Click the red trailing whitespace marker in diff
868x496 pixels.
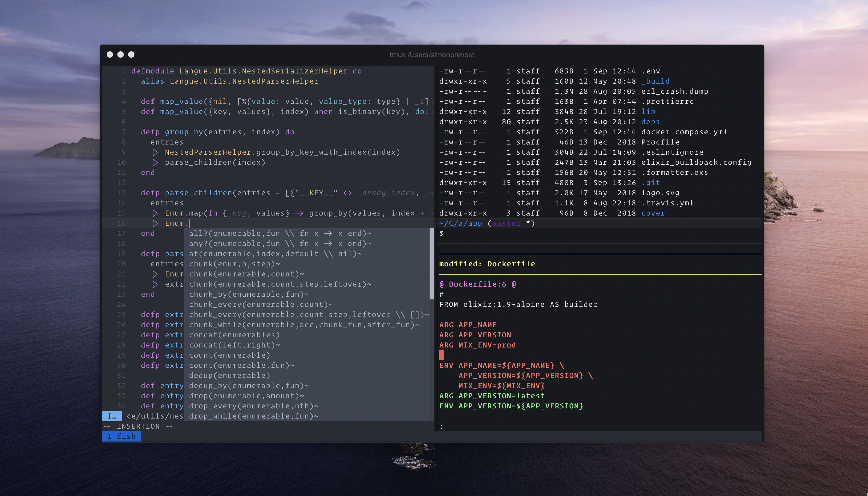(x=442, y=355)
